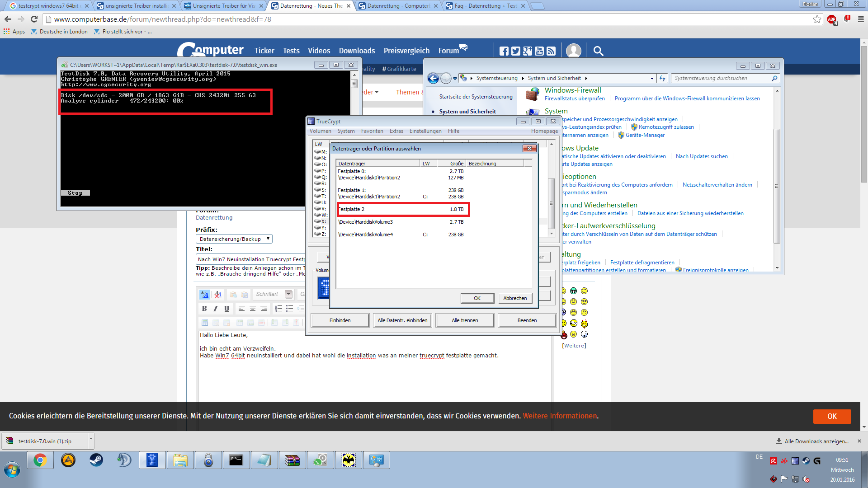Toggle bold formatting in the post editor

204,309
